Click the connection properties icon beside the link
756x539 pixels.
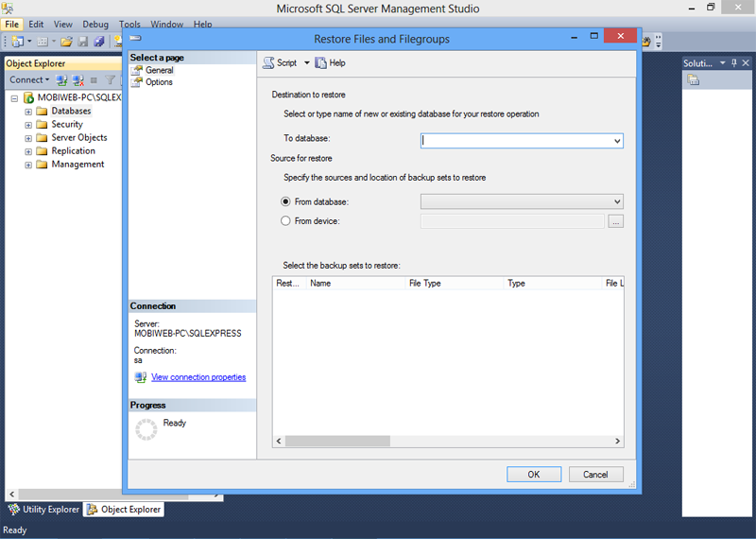(140, 377)
